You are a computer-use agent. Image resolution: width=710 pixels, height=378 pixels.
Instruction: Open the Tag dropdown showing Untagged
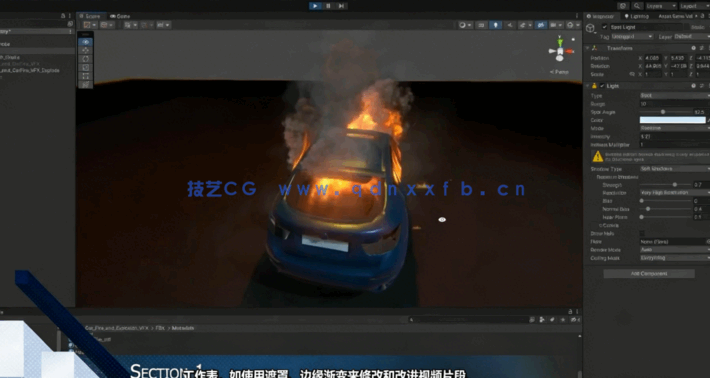click(632, 37)
